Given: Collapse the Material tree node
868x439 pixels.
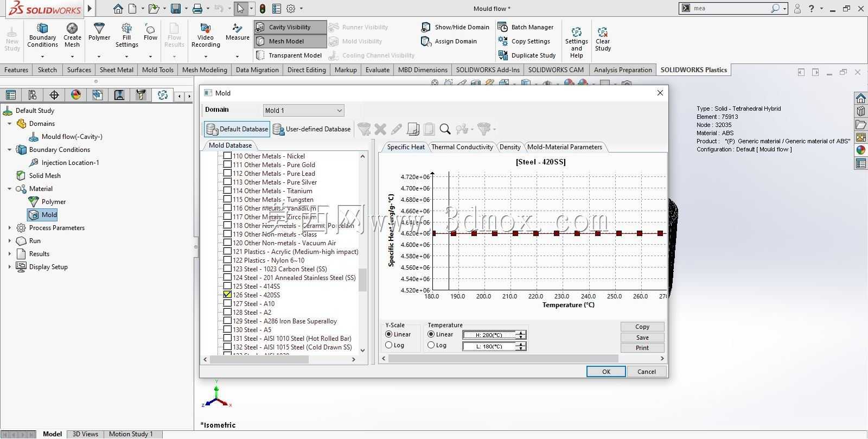Looking at the screenshot, I should coord(9,189).
